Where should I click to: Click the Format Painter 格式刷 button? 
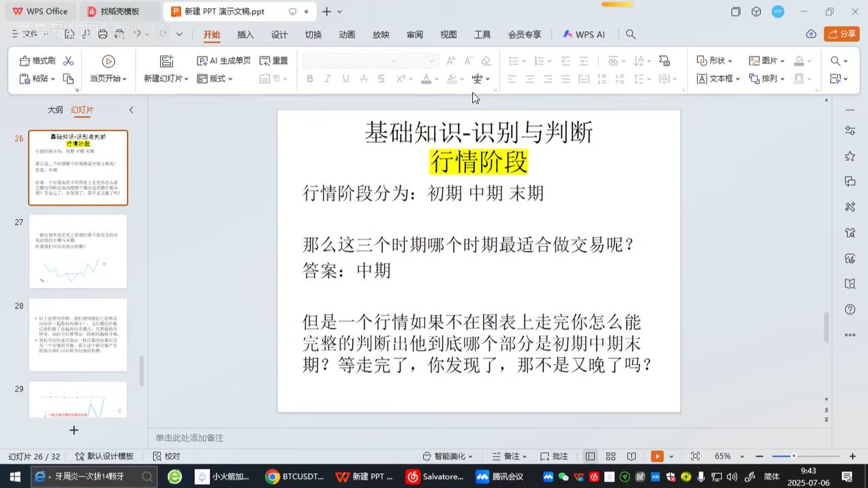click(x=37, y=61)
